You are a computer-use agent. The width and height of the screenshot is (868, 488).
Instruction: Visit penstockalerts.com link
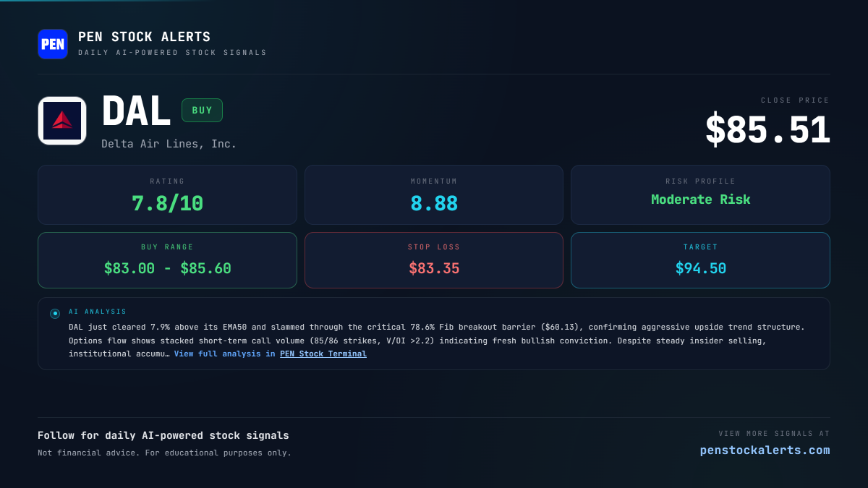(765, 450)
